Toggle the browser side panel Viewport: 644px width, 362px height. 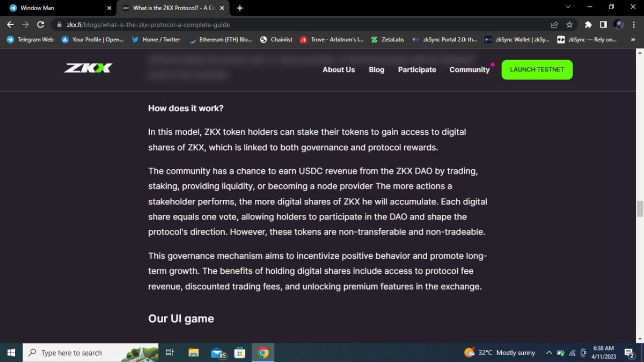click(603, 24)
